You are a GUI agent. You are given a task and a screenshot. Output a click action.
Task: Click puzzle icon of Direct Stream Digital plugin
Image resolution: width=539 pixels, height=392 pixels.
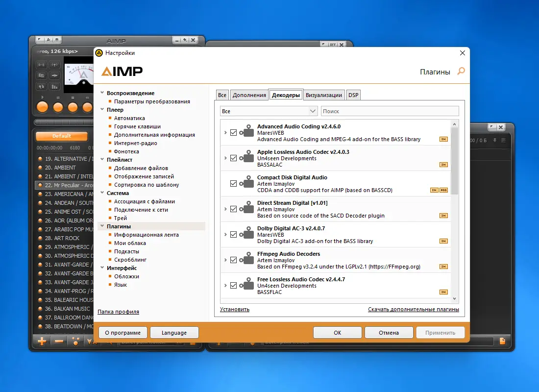247,207
